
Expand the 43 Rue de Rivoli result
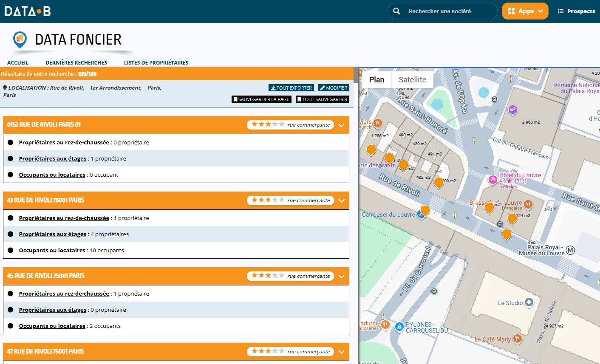point(342,201)
